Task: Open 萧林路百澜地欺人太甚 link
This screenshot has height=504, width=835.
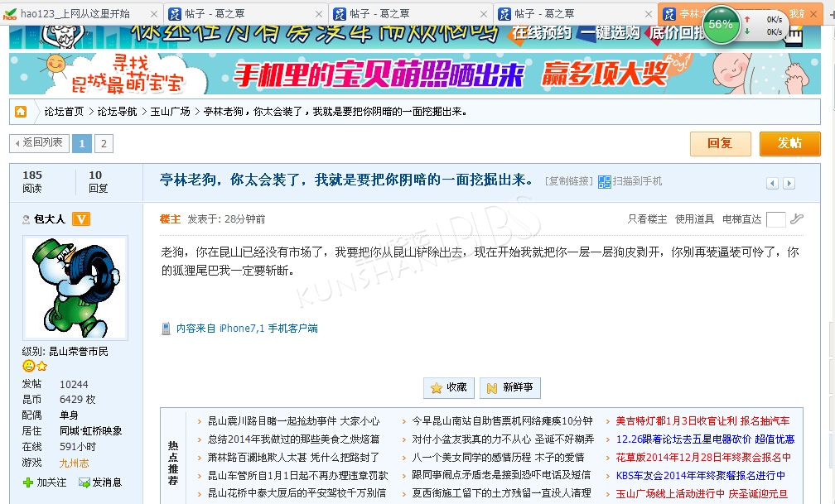Action: click(293, 457)
